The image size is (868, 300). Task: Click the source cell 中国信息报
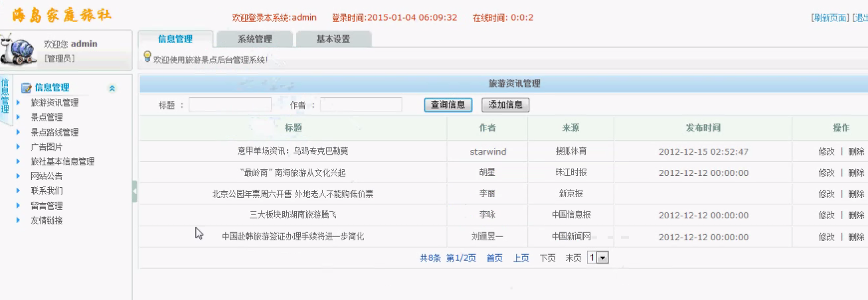click(x=571, y=215)
